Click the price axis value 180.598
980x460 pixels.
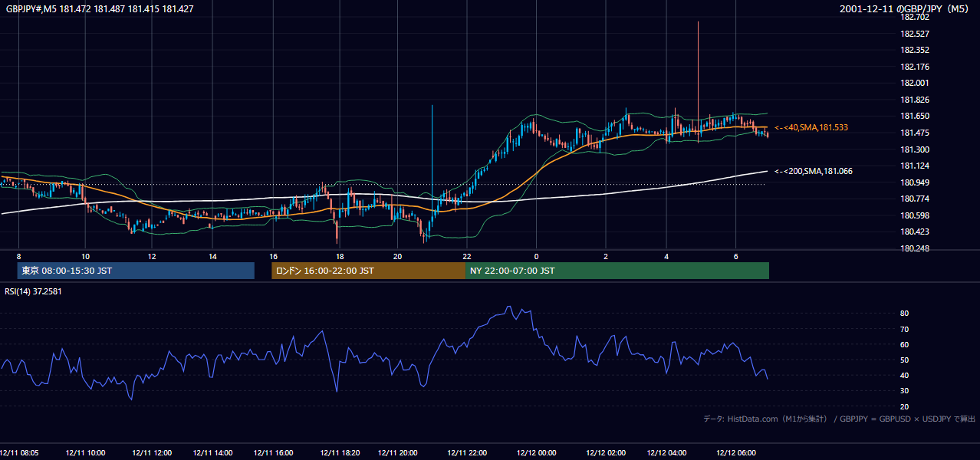pyautogui.click(x=915, y=215)
